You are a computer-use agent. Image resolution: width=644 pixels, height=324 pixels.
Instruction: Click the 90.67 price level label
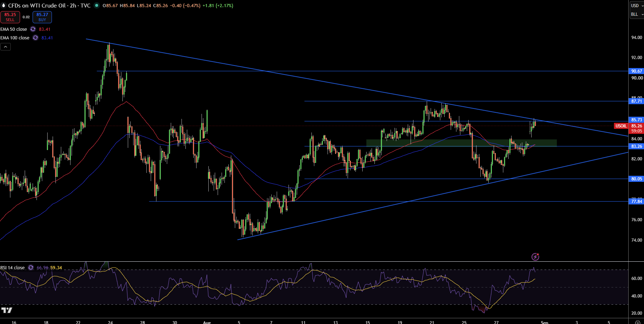[636, 71]
